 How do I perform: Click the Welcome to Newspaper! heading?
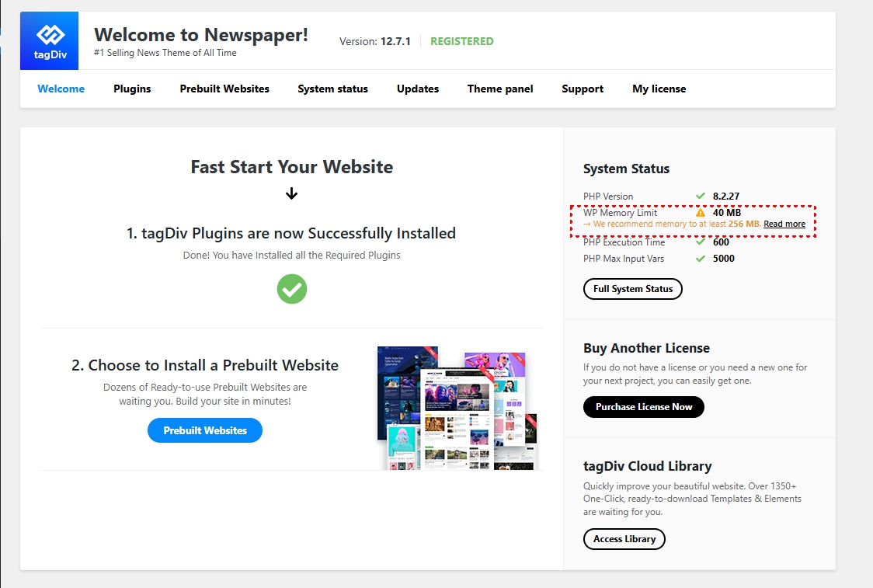[201, 35]
